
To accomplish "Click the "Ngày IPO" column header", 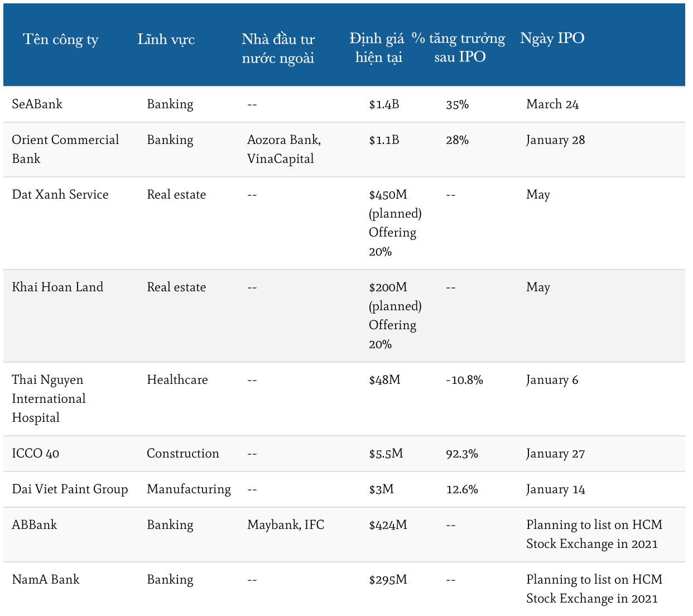I will (552, 38).
